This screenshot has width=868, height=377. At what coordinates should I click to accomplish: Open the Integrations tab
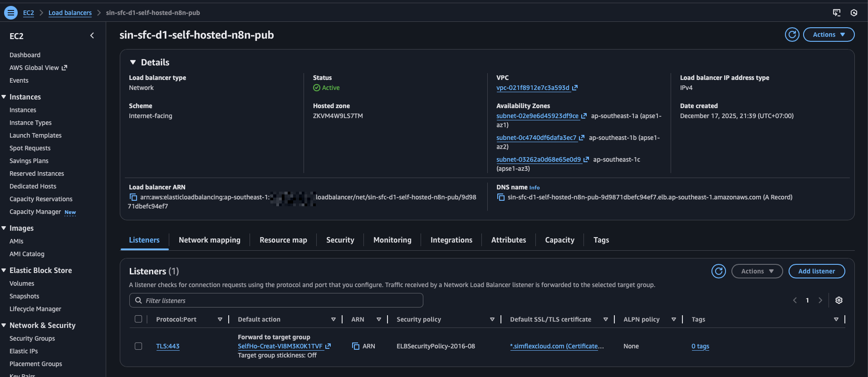tap(451, 240)
